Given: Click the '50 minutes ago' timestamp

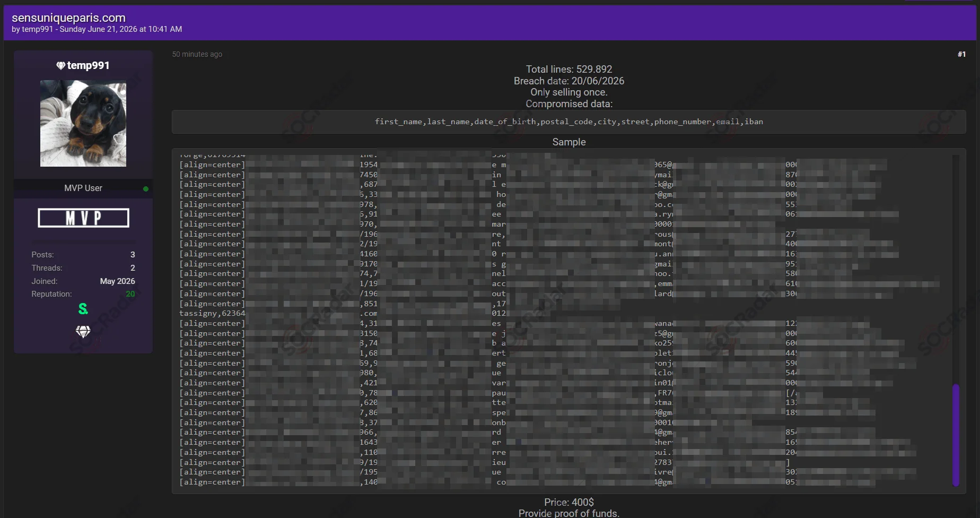Looking at the screenshot, I should point(197,54).
